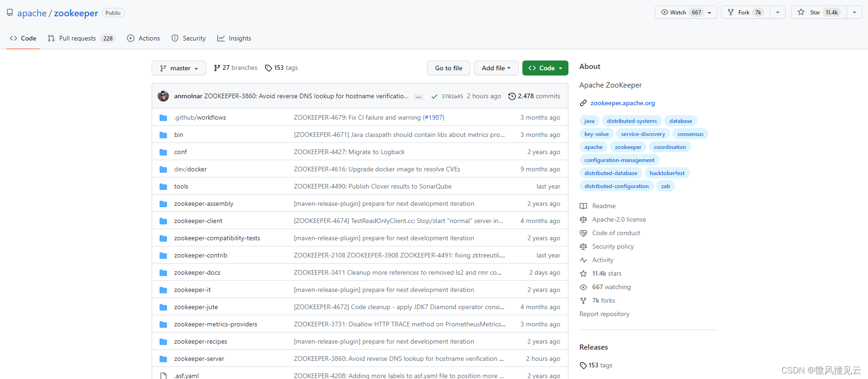868x379 pixels.
Task: Open the anmolnar avatar image
Action: (163, 96)
